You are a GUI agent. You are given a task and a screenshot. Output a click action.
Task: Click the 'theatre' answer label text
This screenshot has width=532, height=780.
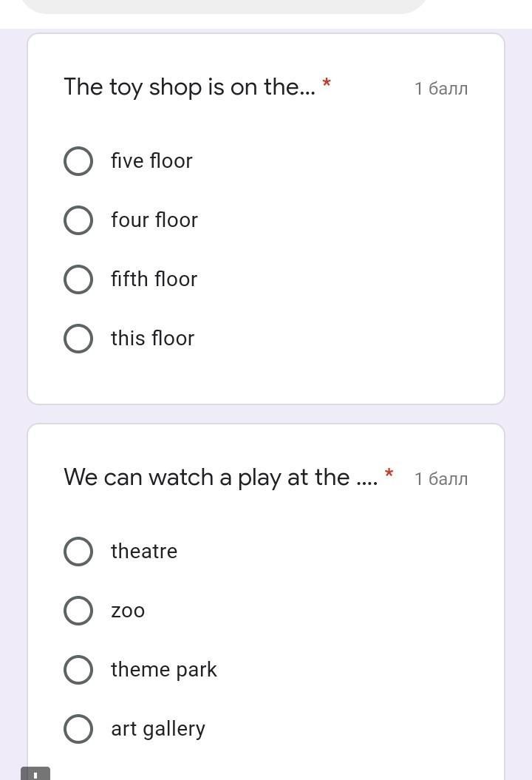(x=144, y=552)
